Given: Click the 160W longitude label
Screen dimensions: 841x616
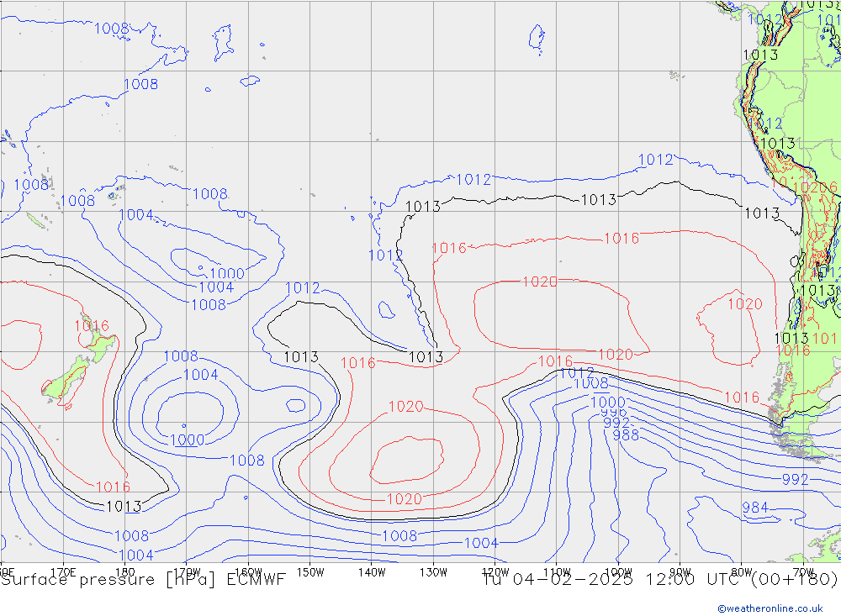Looking at the screenshot, I should pos(249,571).
